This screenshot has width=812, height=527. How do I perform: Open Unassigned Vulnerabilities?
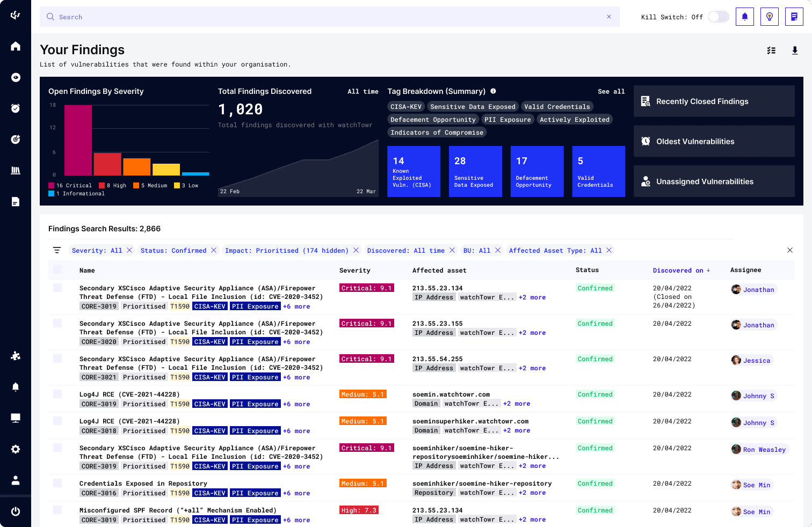pos(714,181)
